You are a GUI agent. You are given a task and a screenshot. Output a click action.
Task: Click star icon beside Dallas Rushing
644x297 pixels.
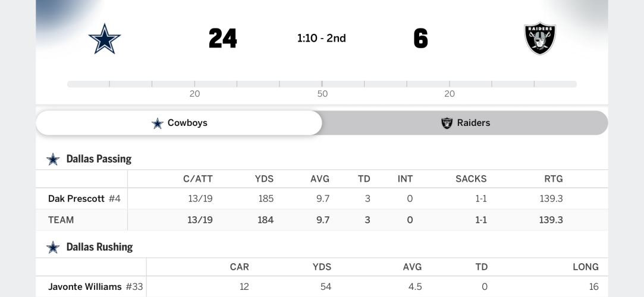tap(54, 247)
